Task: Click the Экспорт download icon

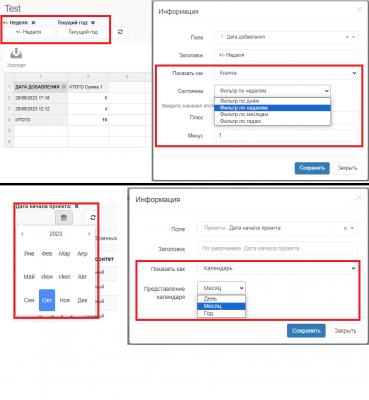Action: pyautogui.click(x=16, y=53)
